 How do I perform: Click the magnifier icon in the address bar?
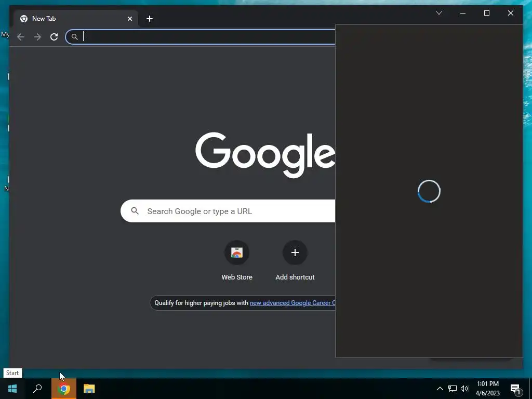pos(75,37)
